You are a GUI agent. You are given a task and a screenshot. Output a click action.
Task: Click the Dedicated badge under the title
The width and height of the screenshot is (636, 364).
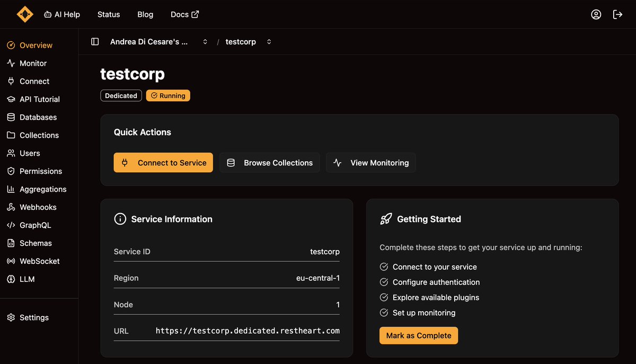coord(121,96)
